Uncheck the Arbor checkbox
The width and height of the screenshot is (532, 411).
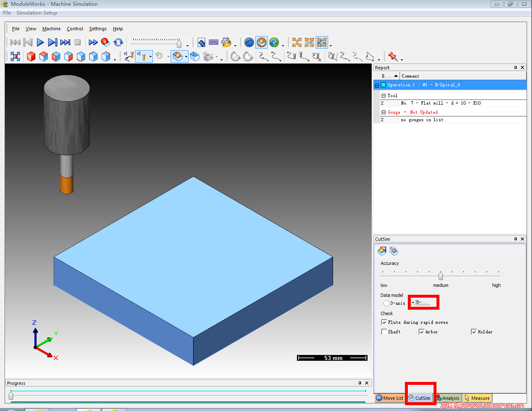[422, 332]
